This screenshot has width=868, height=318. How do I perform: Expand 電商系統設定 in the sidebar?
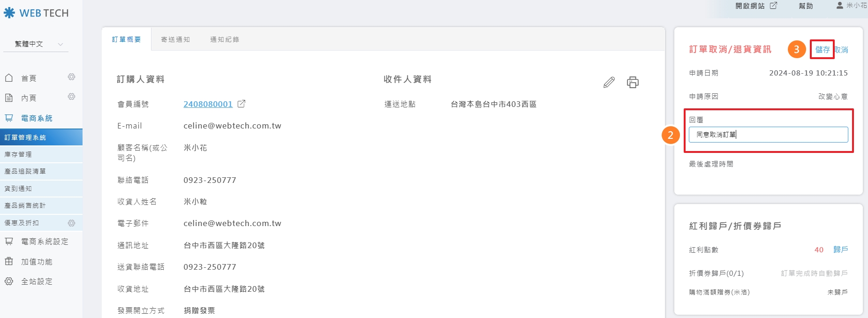44,242
